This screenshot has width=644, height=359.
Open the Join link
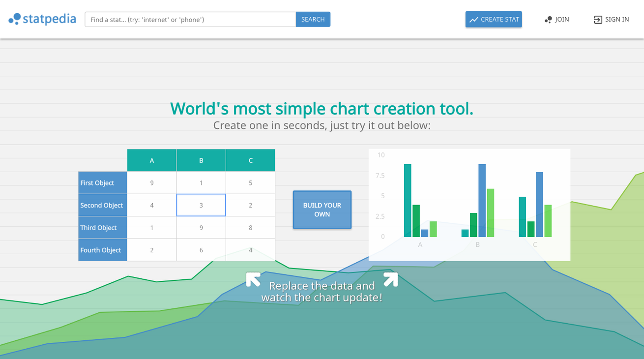(x=557, y=19)
